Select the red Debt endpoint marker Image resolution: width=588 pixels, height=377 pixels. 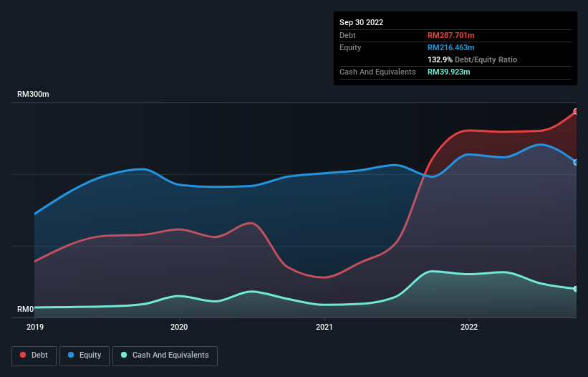click(x=576, y=111)
